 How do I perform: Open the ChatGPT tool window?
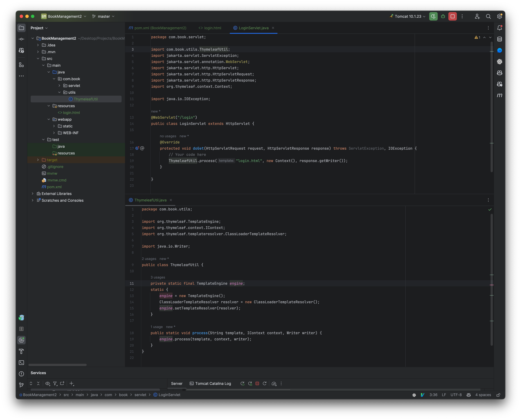(500, 62)
